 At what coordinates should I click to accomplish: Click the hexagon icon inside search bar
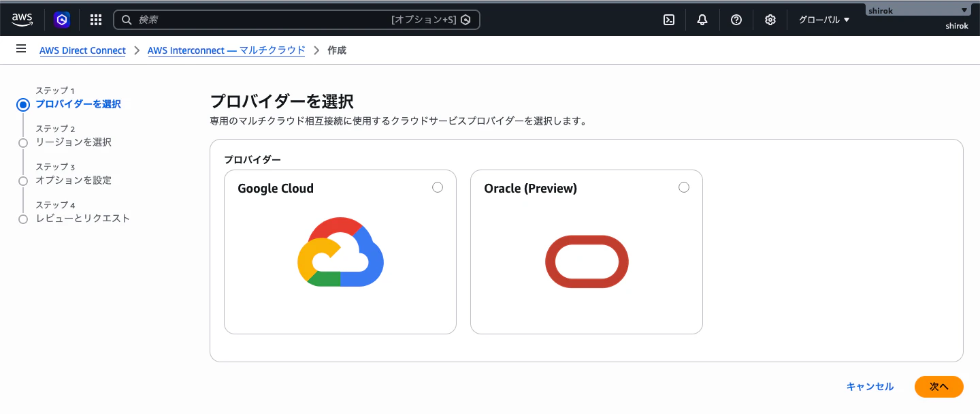465,20
